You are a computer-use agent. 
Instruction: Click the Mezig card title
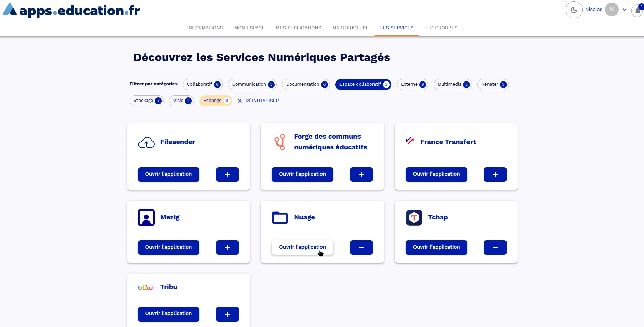tap(170, 217)
